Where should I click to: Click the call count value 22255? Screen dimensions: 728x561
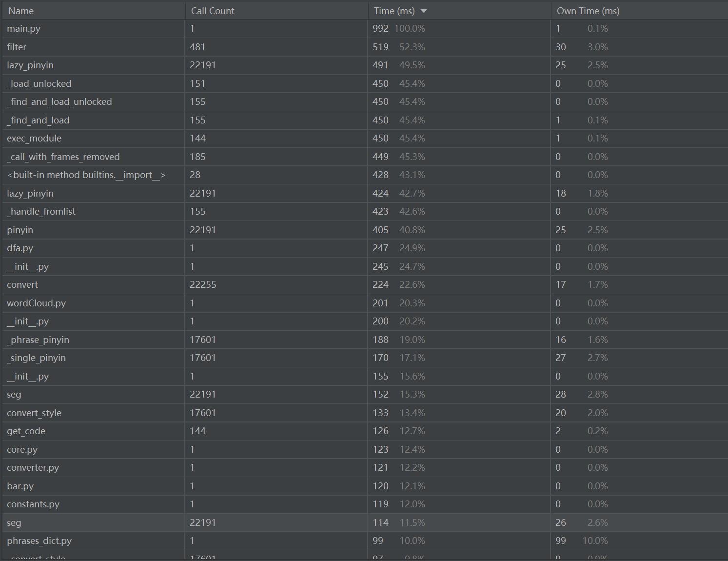point(203,285)
